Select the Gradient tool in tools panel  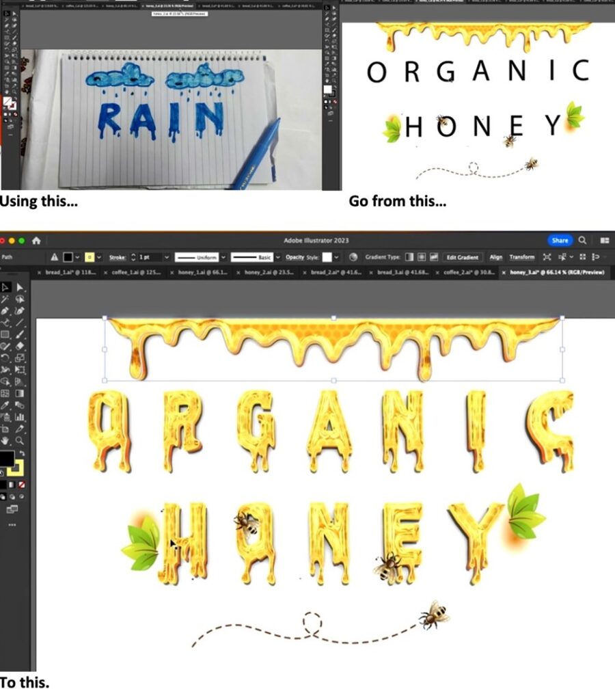pos(20,393)
